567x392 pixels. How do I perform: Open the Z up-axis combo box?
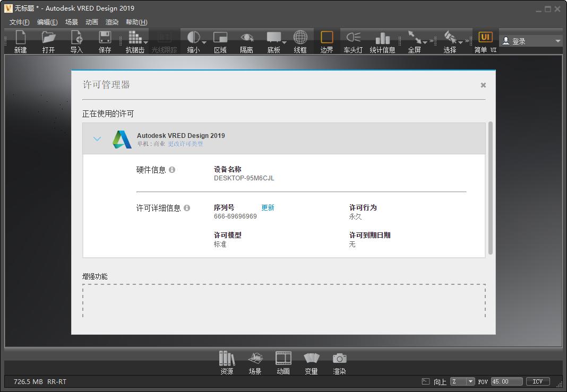tap(462, 381)
